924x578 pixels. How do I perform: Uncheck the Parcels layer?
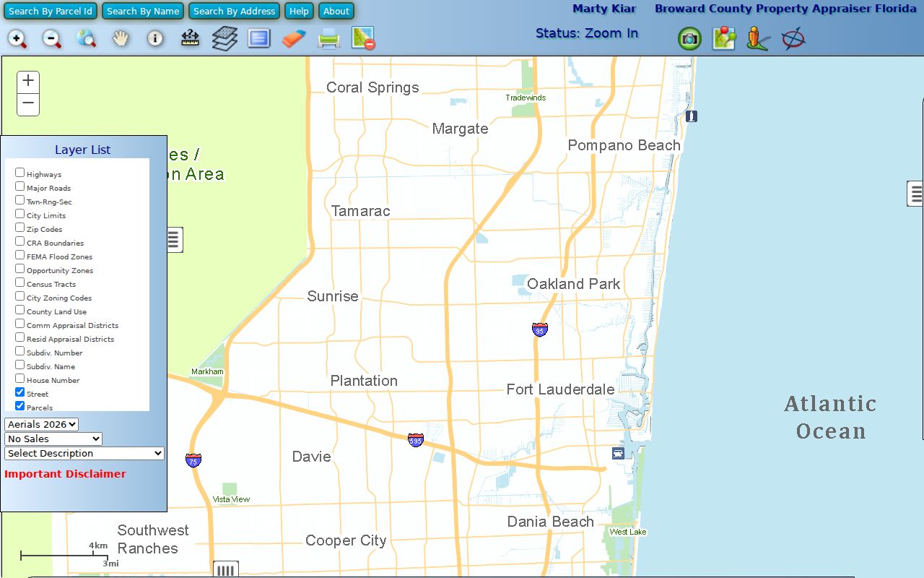click(20, 406)
